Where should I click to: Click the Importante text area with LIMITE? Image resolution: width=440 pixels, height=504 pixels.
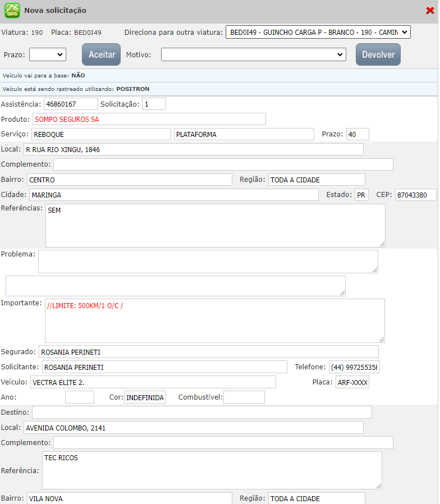(x=215, y=320)
